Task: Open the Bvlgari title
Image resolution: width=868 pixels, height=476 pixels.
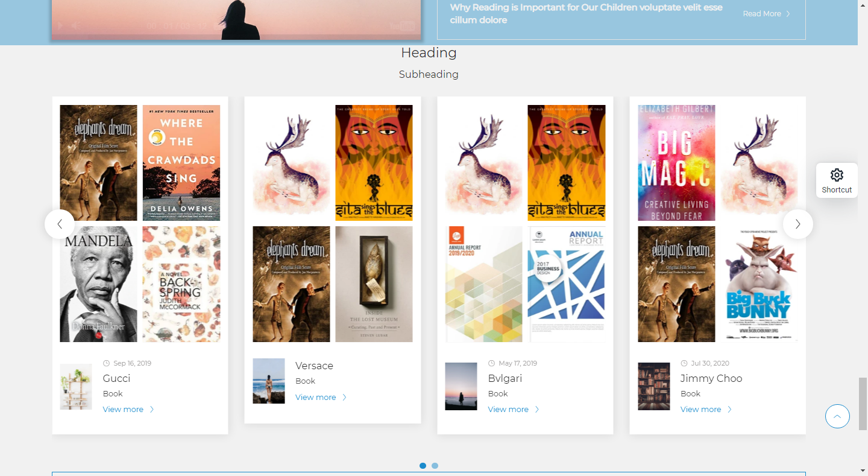Action: [505, 378]
